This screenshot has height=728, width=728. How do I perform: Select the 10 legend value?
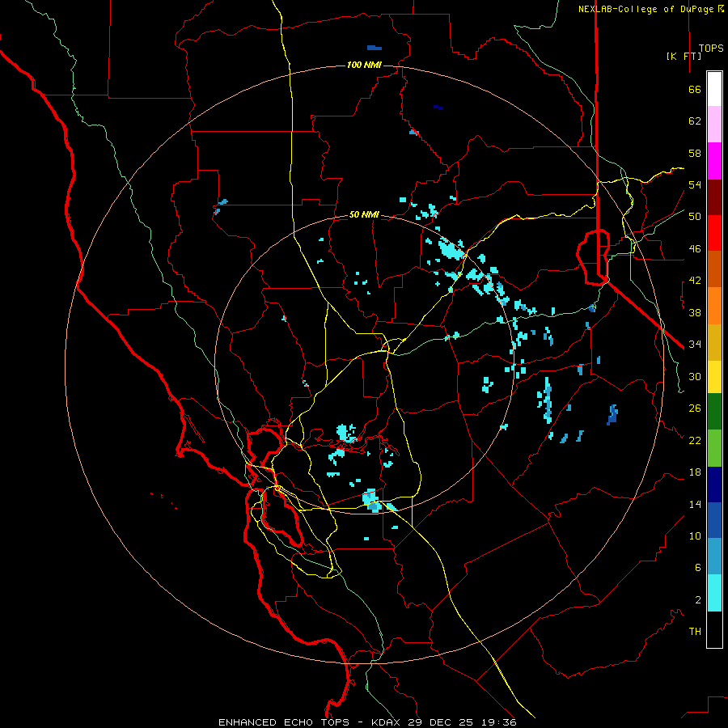[695, 535]
